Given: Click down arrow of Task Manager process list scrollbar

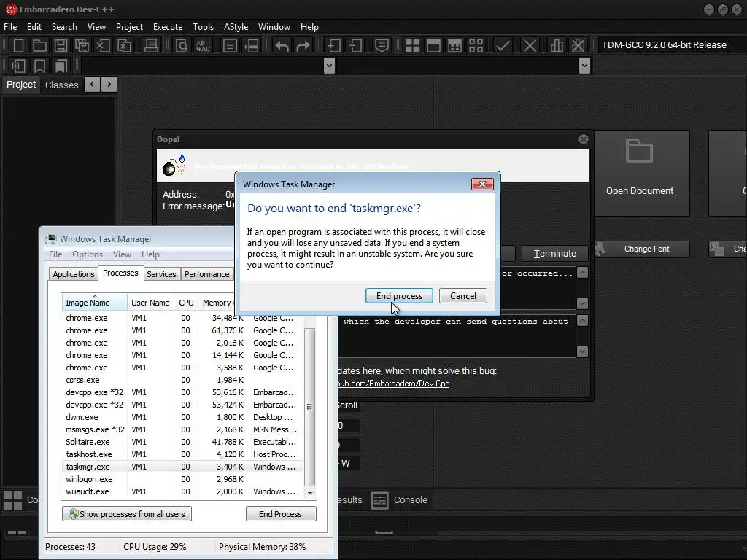Looking at the screenshot, I should tap(310, 493).
